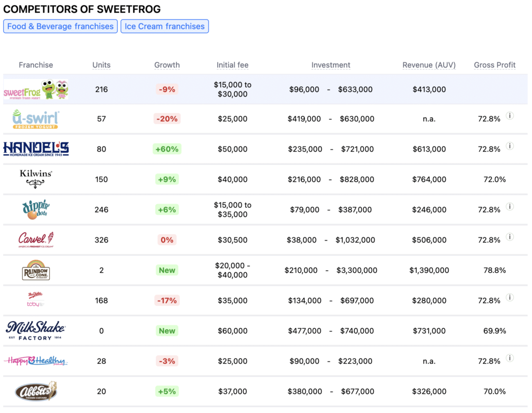Image resolution: width=532 pixels, height=413 pixels.
Task: Click the $1,032,000 investment value
Action: tap(355, 240)
